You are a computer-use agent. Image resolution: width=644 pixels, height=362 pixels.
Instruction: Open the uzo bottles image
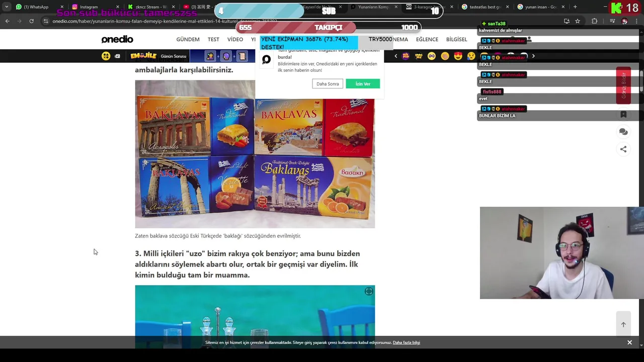coord(255,317)
